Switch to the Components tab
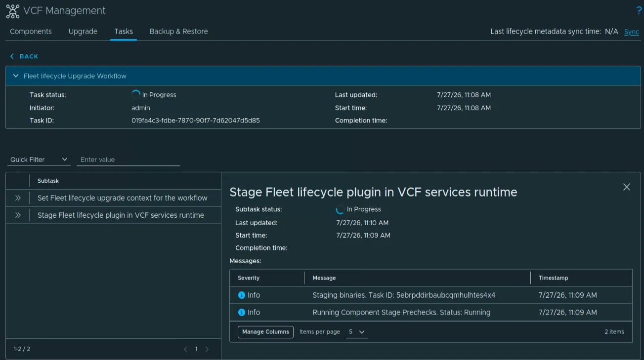This screenshot has width=644, height=360. 31,31
